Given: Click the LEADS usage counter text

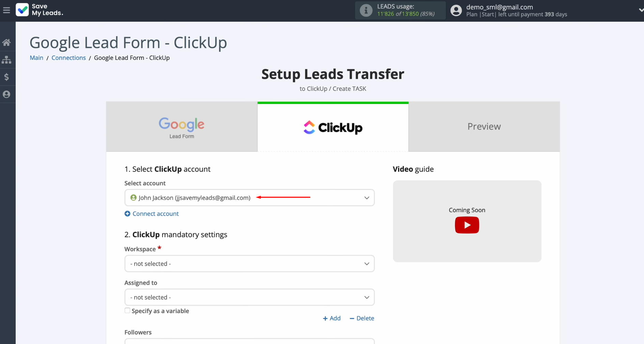Looking at the screenshot, I should click(406, 14).
